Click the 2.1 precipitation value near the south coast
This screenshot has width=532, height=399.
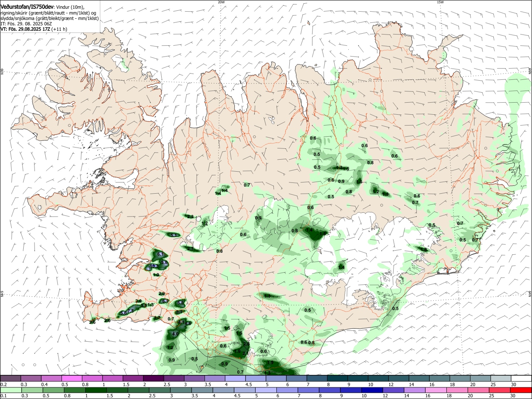(x=245, y=354)
